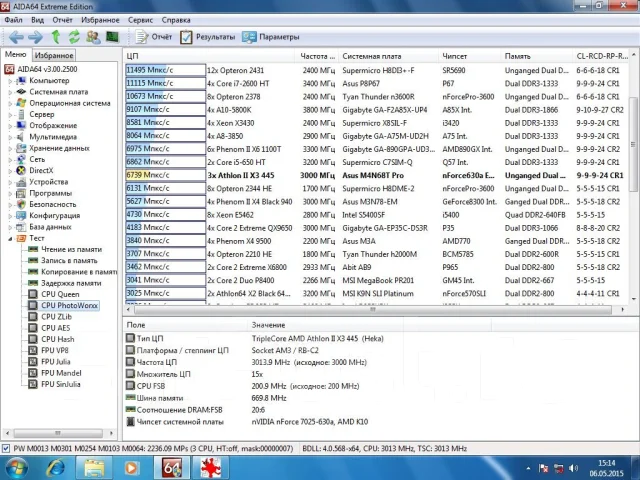Open the Отчёт menu
Viewport: 640px width, 480px height.
pyautogui.click(x=62, y=20)
